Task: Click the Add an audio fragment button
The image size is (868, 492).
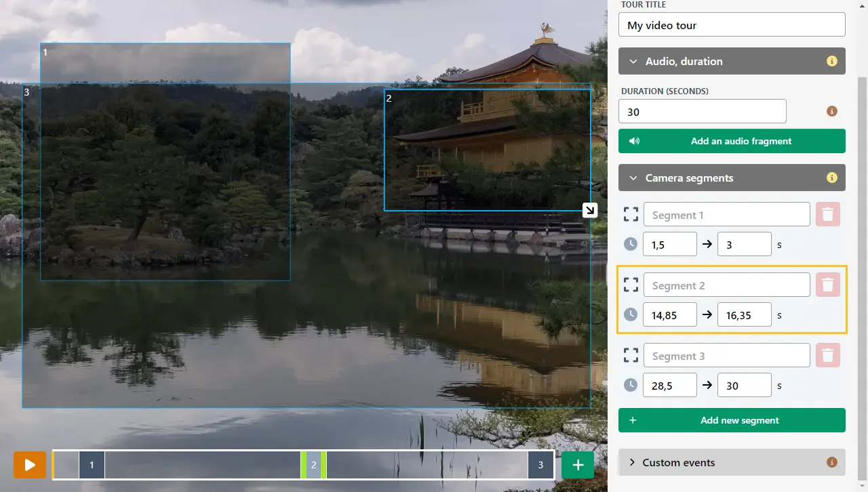Action: point(732,141)
